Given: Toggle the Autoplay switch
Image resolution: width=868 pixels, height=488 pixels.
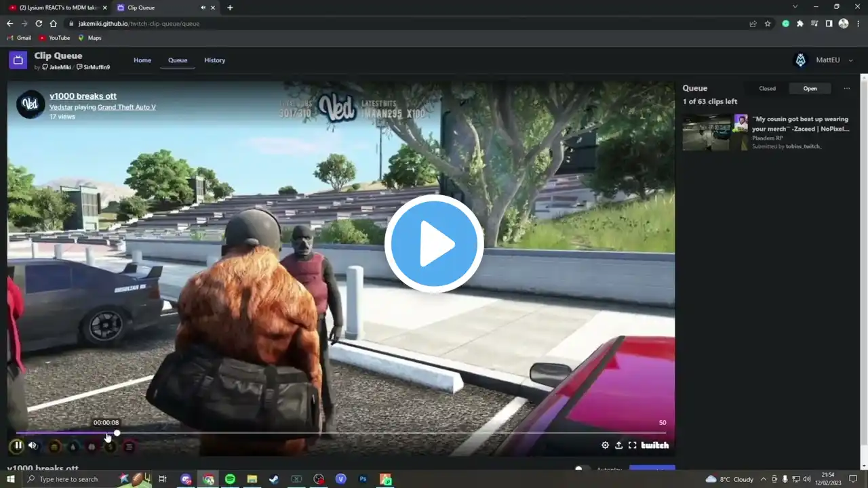Looking at the screenshot, I should [582, 469].
